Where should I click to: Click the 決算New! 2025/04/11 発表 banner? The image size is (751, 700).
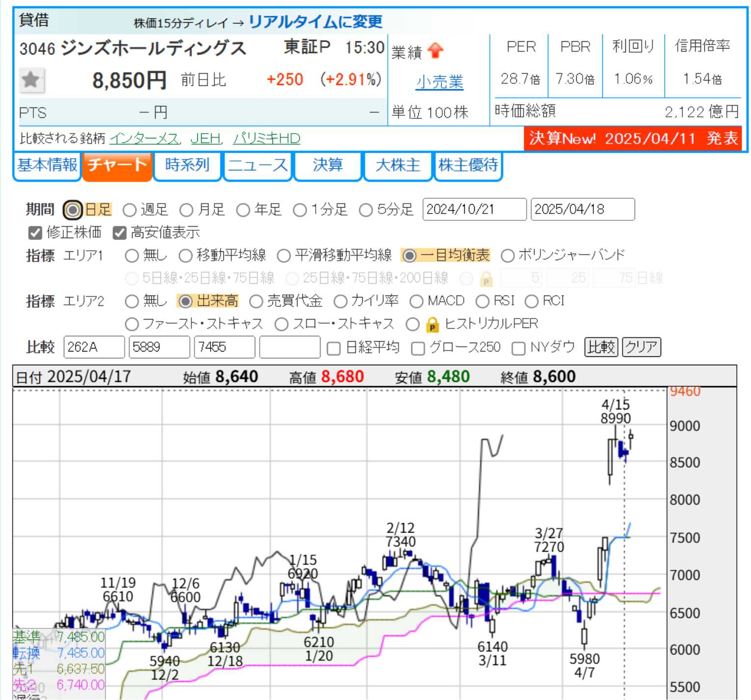point(633,139)
